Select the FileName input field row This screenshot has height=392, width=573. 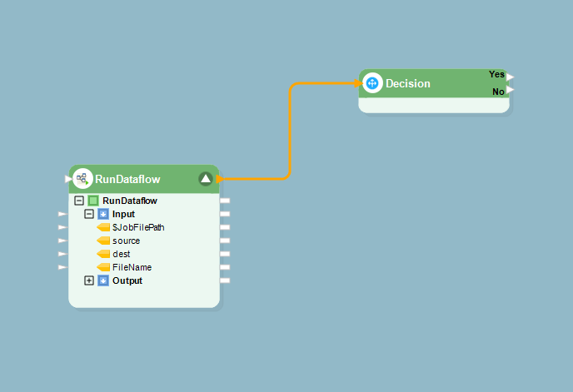click(132, 267)
